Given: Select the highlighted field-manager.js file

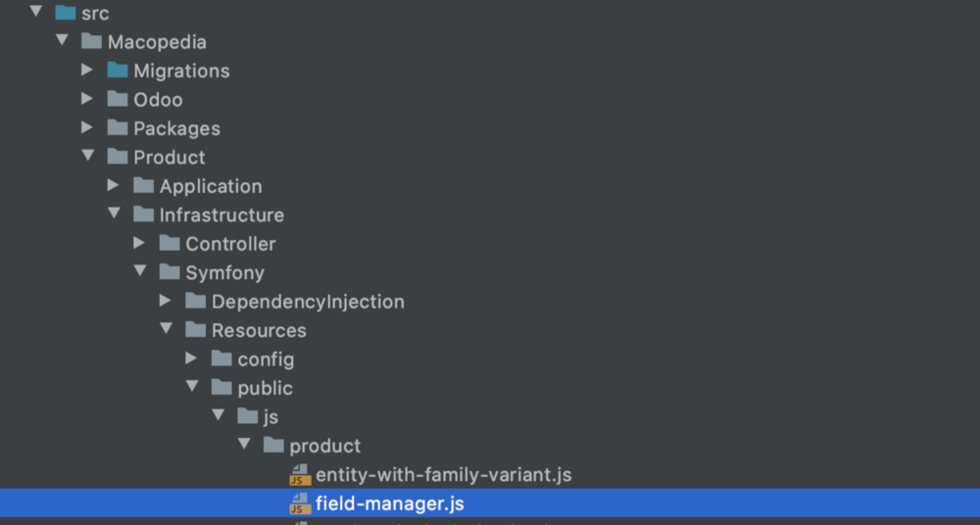Looking at the screenshot, I should [x=389, y=504].
